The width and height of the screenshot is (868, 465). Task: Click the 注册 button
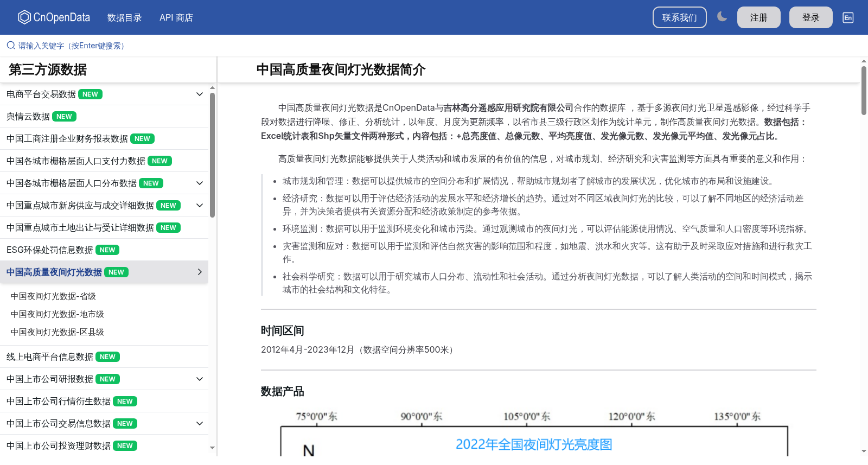[759, 17]
